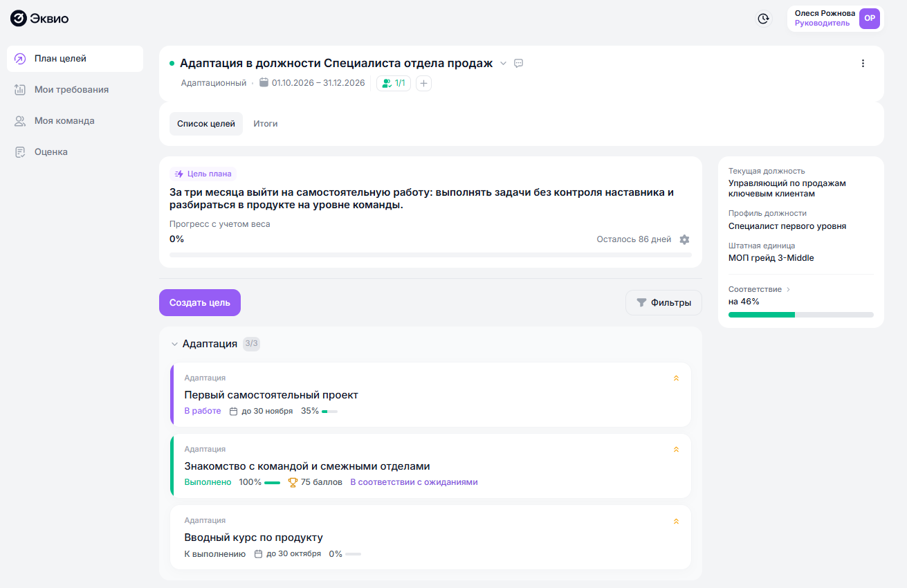This screenshot has width=907, height=588.
Task: Open the comments icon beside the plan title
Action: pos(519,63)
